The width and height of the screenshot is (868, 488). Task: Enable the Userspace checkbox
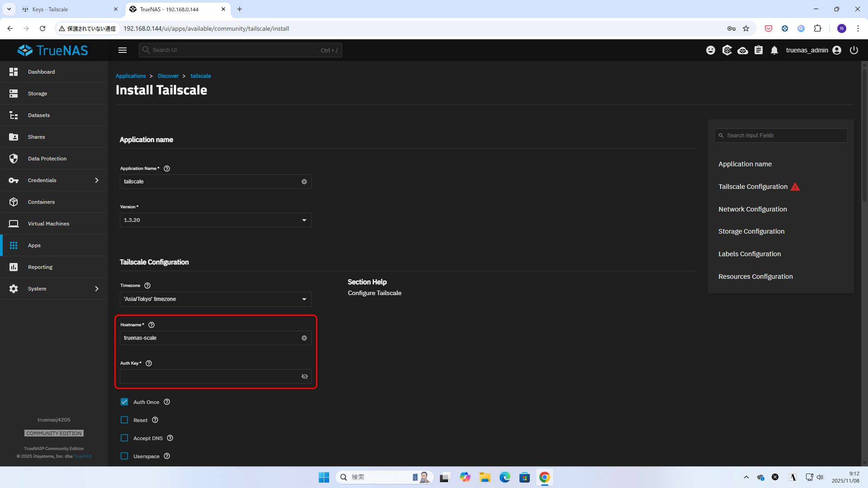pos(124,456)
